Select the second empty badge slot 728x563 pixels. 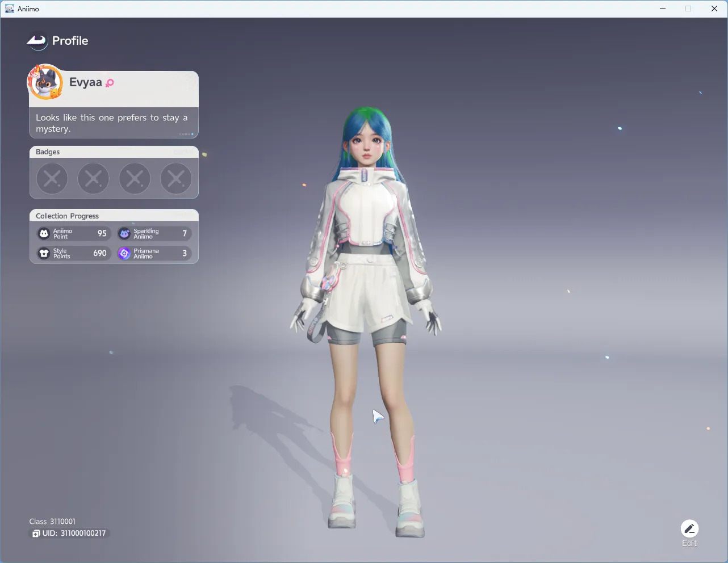[93, 178]
